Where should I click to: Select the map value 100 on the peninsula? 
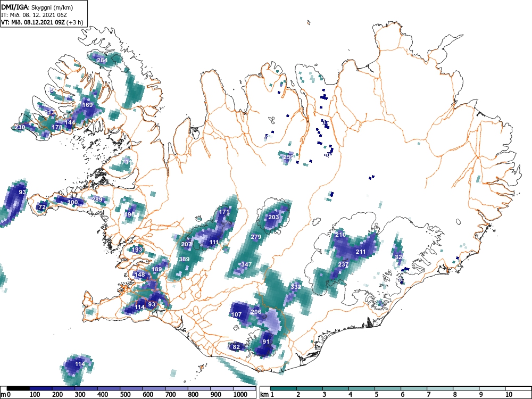(72, 202)
